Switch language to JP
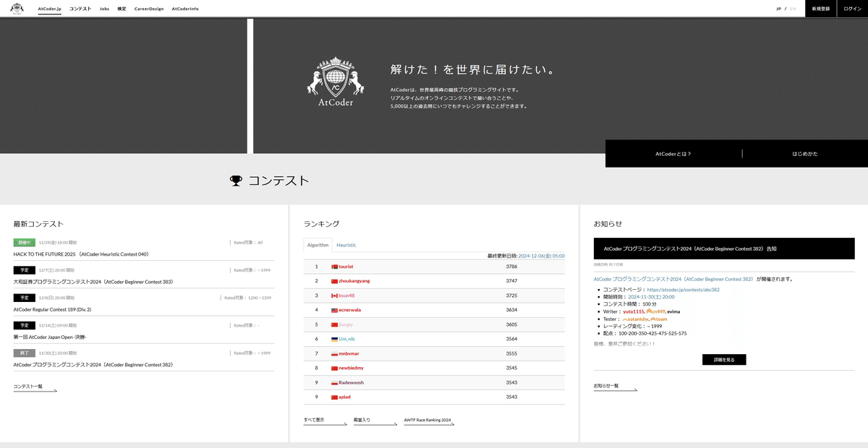 pyautogui.click(x=779, y=9)
